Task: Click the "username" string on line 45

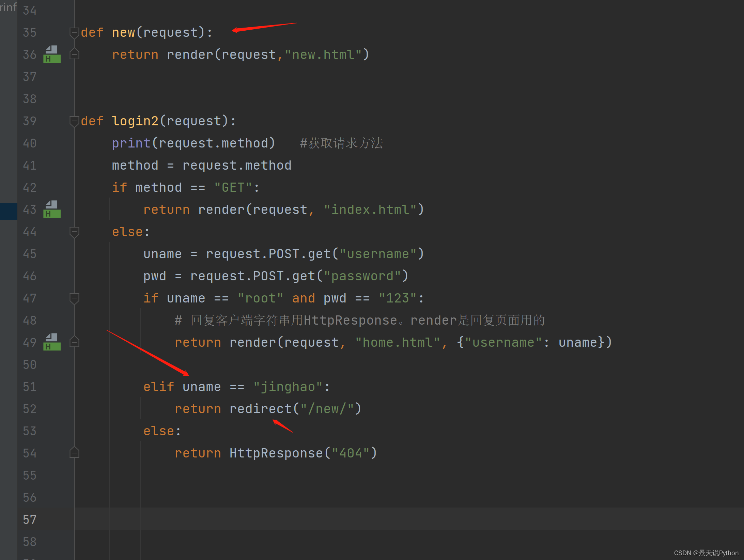Action: [x=378, y=254]
